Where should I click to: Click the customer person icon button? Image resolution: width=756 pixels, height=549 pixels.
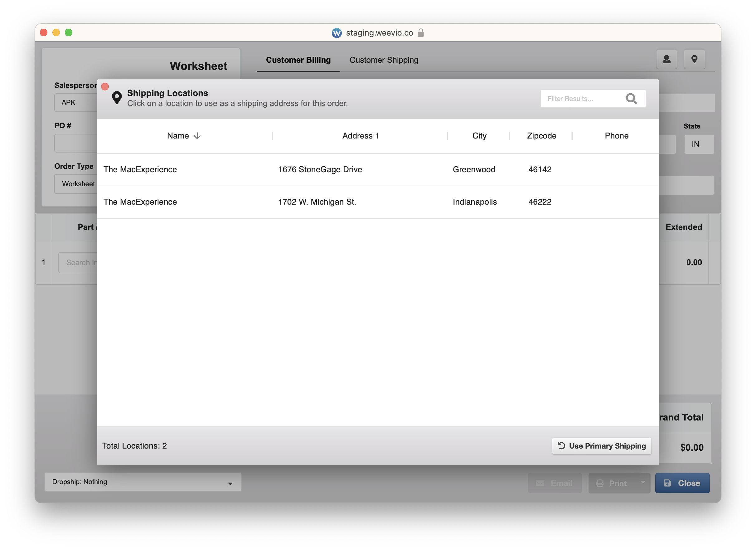point(666,59)
